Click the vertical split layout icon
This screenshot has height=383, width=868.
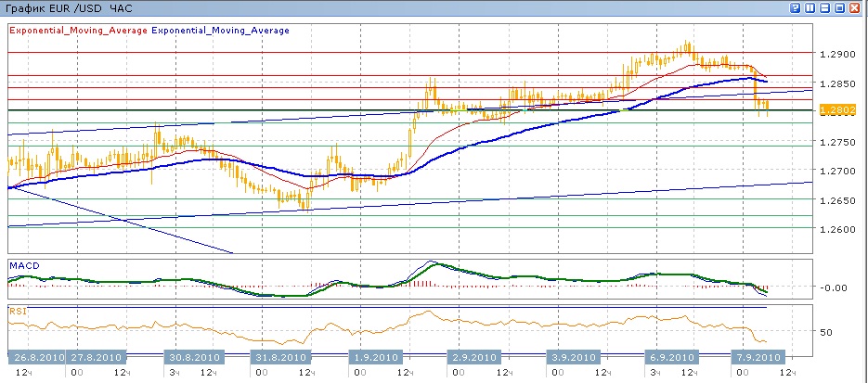[x=810, y=7]
